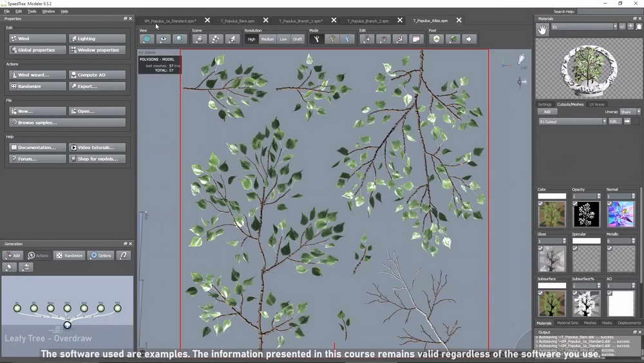Viewport: 644px width, 363px height.
Task: Click the first icon below Generation Add button
Action: pyautogui.click(x=10, y=268)
